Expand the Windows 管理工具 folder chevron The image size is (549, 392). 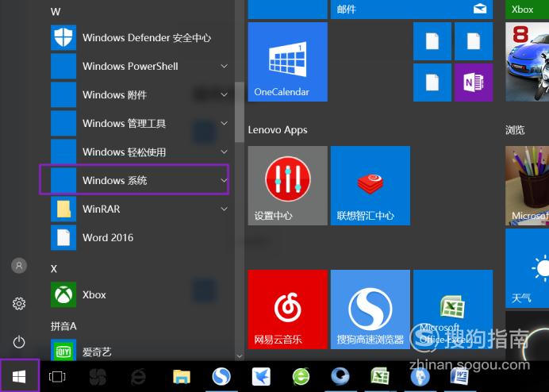pos(224,123)
